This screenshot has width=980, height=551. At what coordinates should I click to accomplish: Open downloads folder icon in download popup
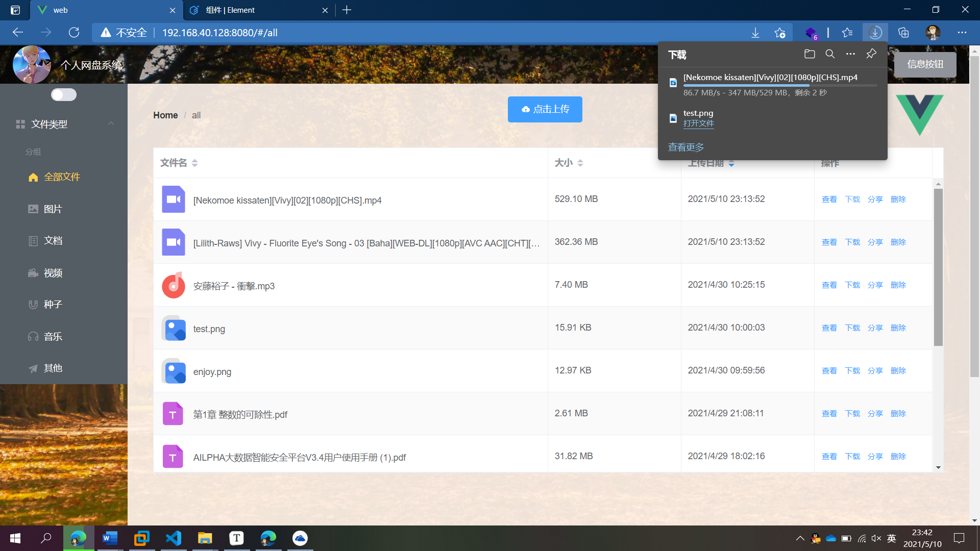point(809,54)
